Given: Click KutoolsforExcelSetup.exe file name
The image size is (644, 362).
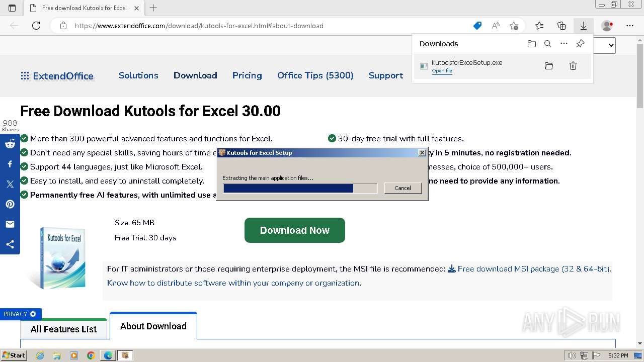Looking at the screenshot, I should click(x=467, y=63).
